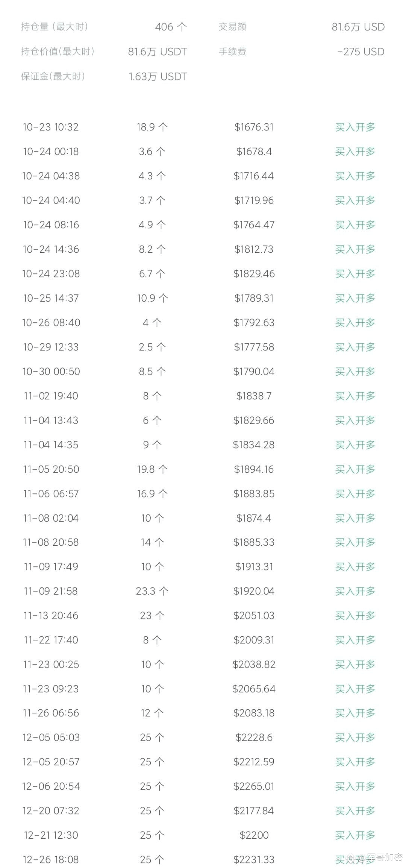The width and height of the screenshot is (406, 868).
Task: Click the 保证金(最大时) label
Action: point(53,76)
